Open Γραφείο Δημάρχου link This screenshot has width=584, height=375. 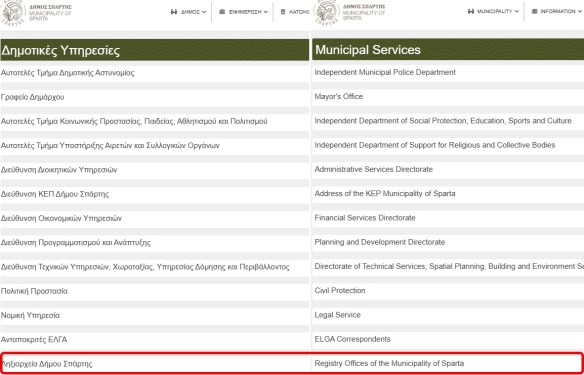point(32,97)
